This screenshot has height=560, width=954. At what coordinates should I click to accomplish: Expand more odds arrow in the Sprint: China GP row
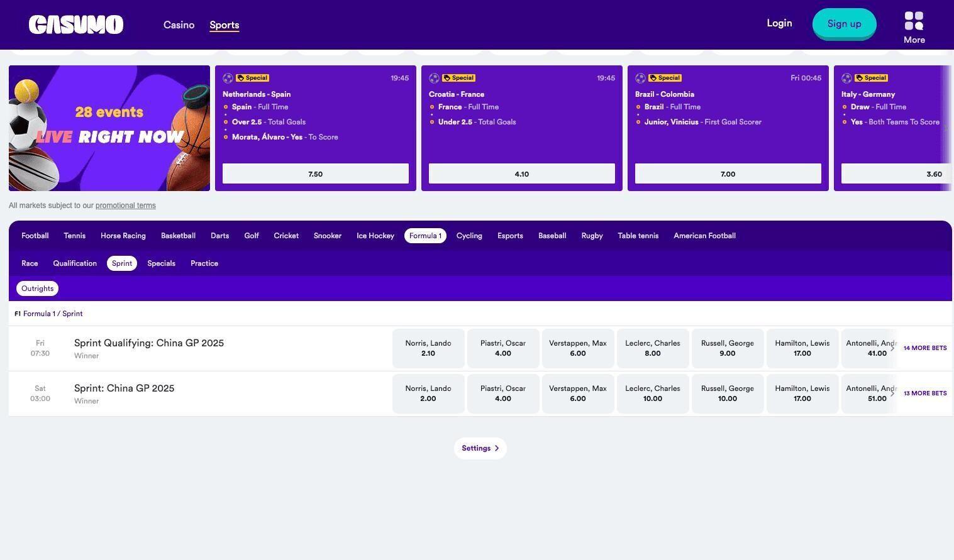892,393
